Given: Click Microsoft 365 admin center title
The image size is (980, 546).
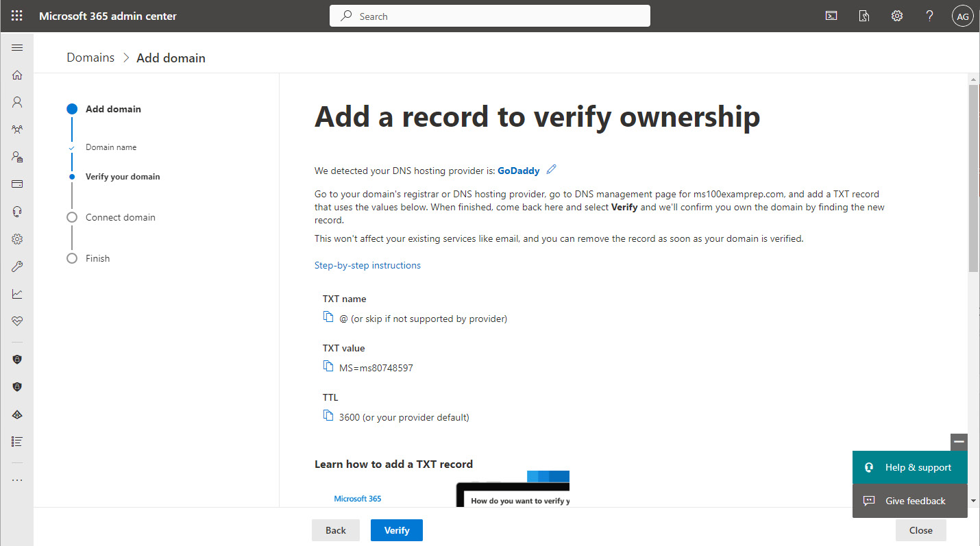Looking at the screenshot, I should point(108,16).
